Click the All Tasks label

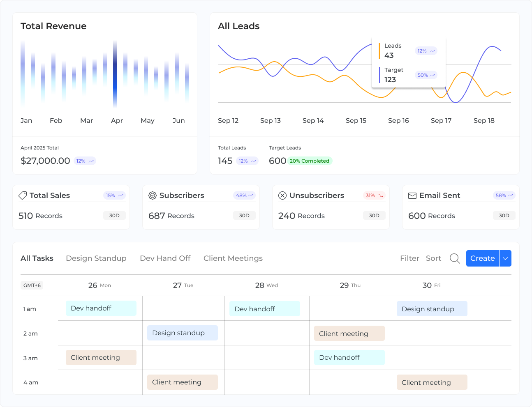click(37, 258)
